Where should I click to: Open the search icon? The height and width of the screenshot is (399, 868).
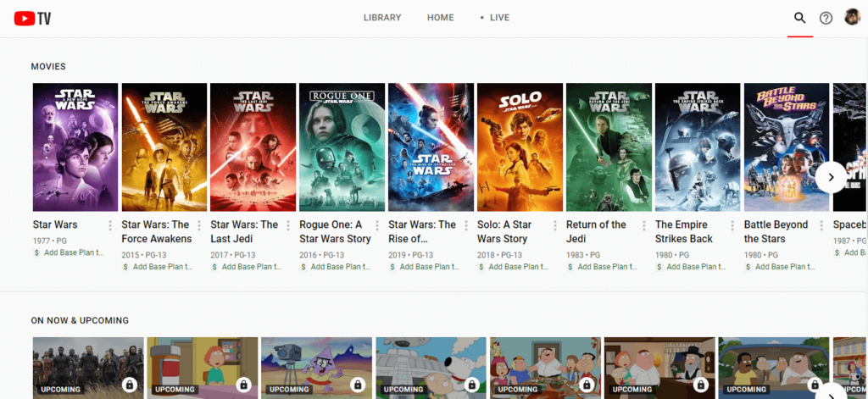[x=799, y=18]
